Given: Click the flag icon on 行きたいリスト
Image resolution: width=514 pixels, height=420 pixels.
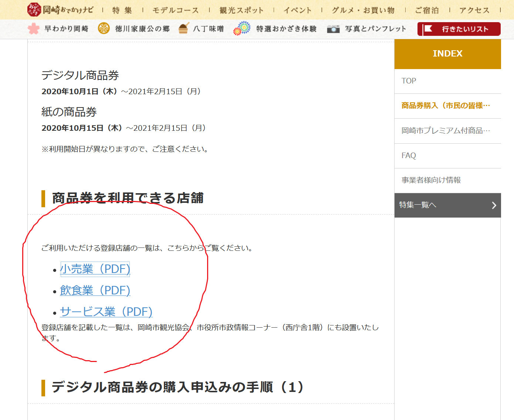Looking at the screenshot, I should coord(428,29).
